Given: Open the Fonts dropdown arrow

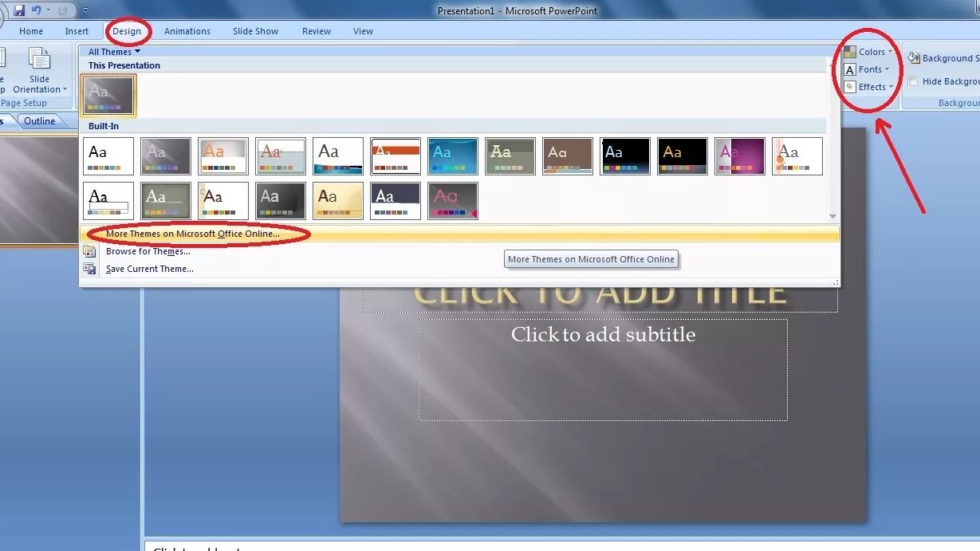Looking at the screenshot, I should (888, 69).
